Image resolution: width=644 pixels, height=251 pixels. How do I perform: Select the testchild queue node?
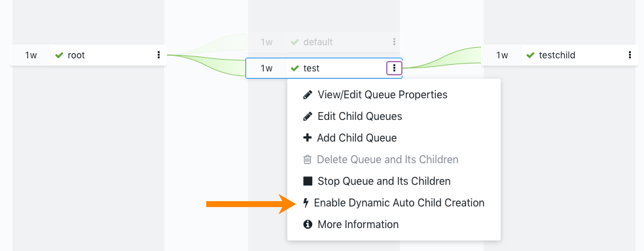(x=560, y=55)
